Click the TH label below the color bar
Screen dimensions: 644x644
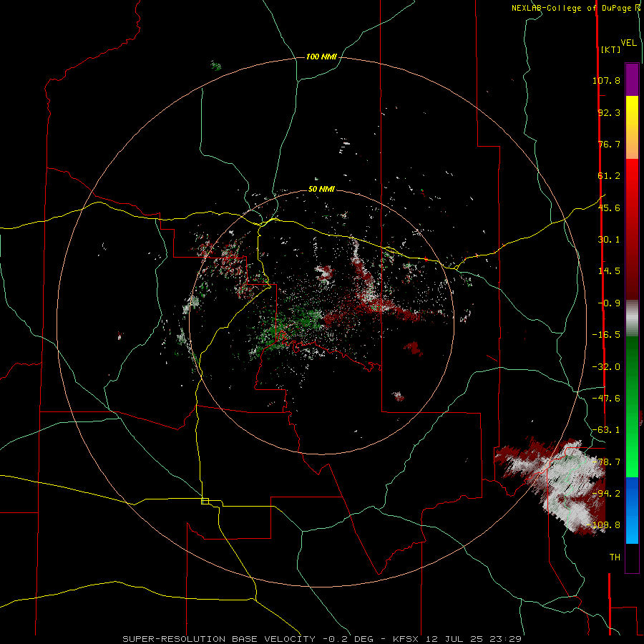[x=615, y=557]
